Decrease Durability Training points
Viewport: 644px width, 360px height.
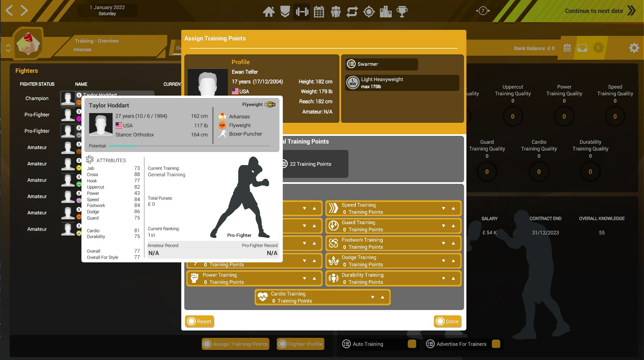(x=443, y=278)
